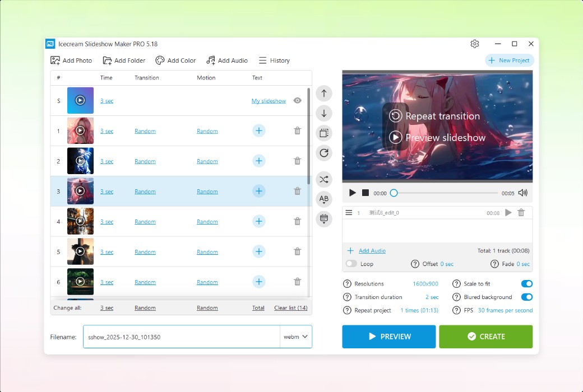The image size is (583, 392).
Task: Change the 1600x900 resolution value
Action: [425, 284]
